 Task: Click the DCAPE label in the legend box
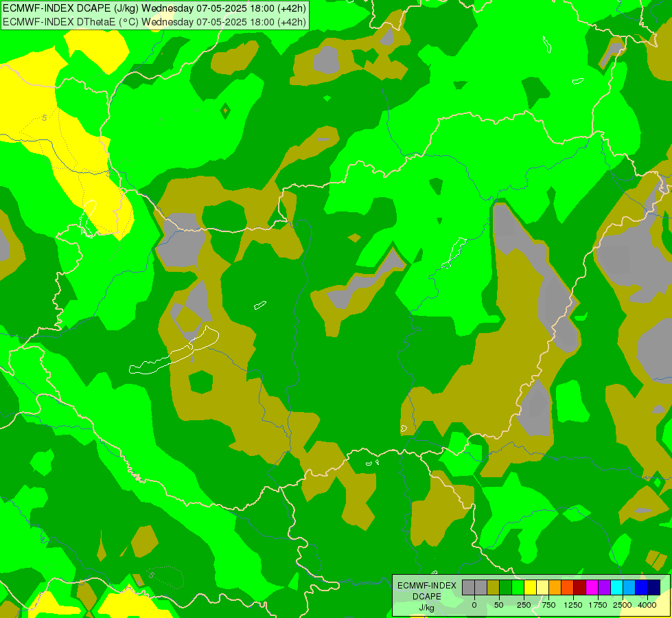point(427,597)
